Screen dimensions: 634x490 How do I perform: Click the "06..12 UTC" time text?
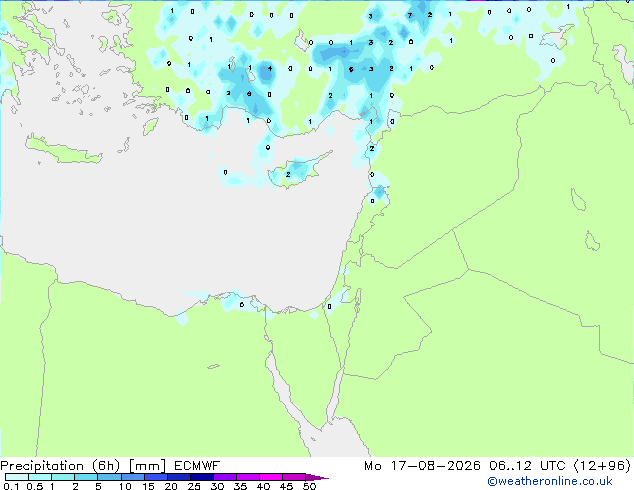coord(527,466)
